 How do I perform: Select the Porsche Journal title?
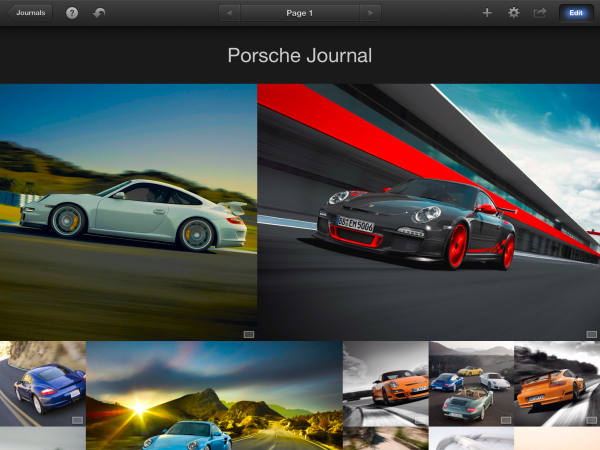[300, 55]
